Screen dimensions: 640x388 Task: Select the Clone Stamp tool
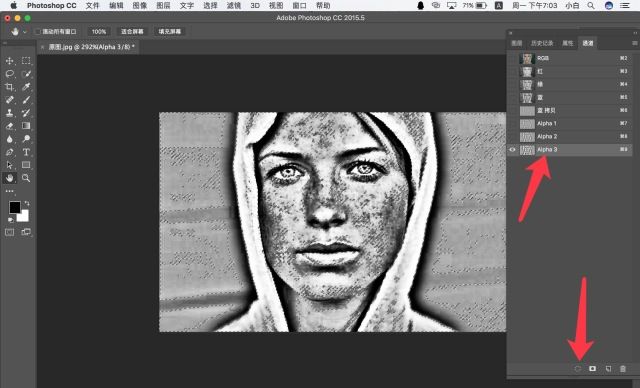(9, 113)
